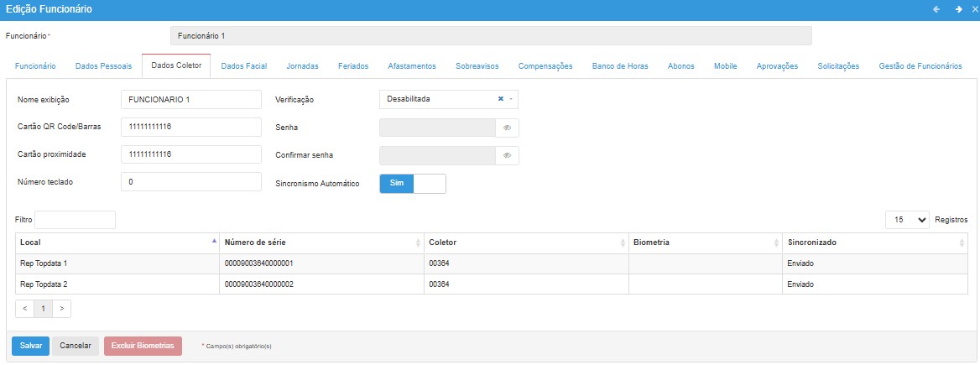Click the Funcionário 1 name field
The width and height of the screenshot is (980, 365).
(491, 35)
